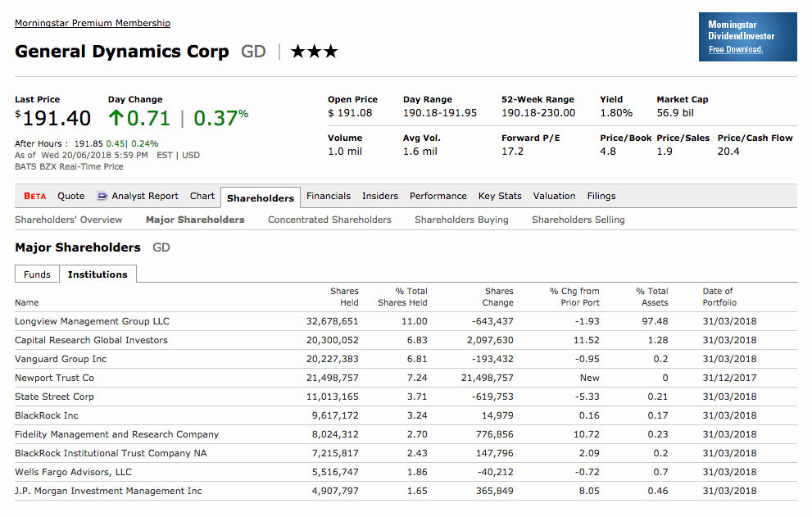
Task: Click % Chg from Prior Port header
Action: (x=574, y=297)
